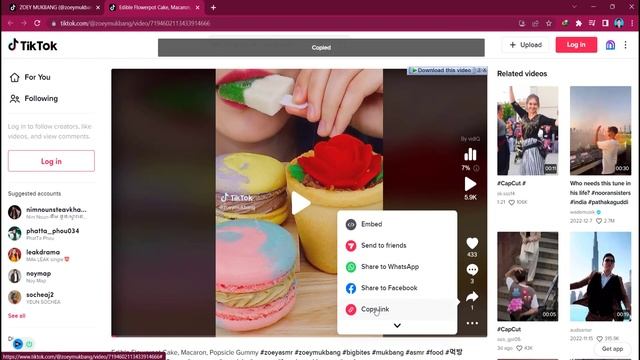Click the #zoeyasmr hashtag
Viewport: 640px width, 360px height.
276,352
